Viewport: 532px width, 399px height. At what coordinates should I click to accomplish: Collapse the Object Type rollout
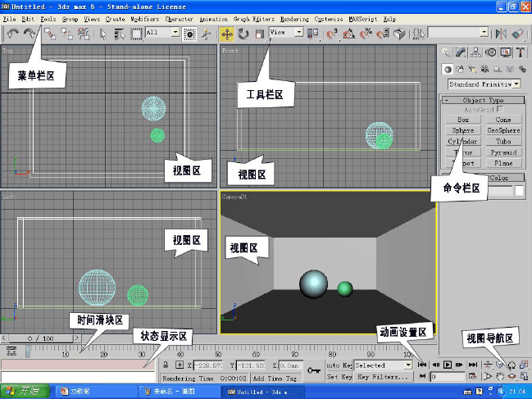coord(447,100)
